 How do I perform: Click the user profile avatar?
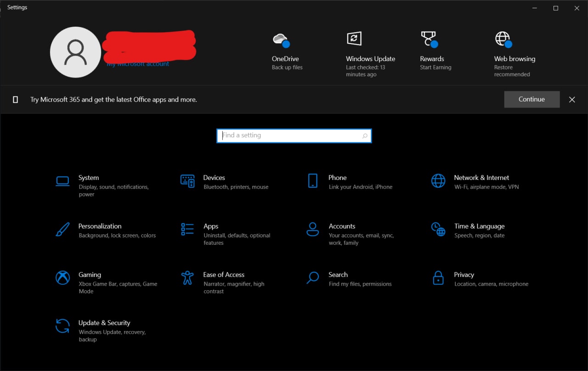coord(75,52)
